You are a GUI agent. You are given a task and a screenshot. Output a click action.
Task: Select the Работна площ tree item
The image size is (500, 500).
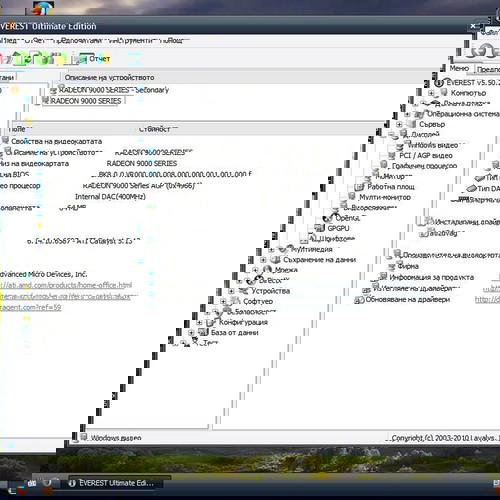click(x=391, y=187)
